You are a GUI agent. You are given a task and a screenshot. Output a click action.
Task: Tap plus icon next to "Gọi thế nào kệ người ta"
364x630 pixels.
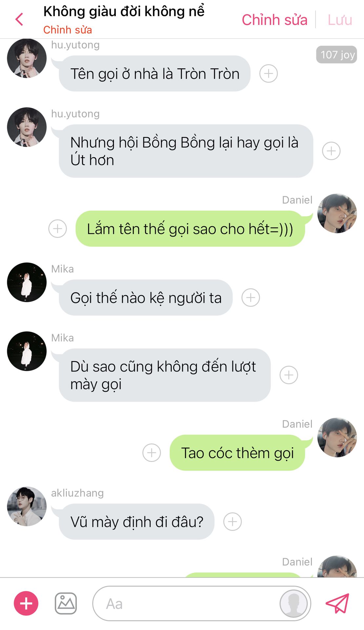pos(251,298)
